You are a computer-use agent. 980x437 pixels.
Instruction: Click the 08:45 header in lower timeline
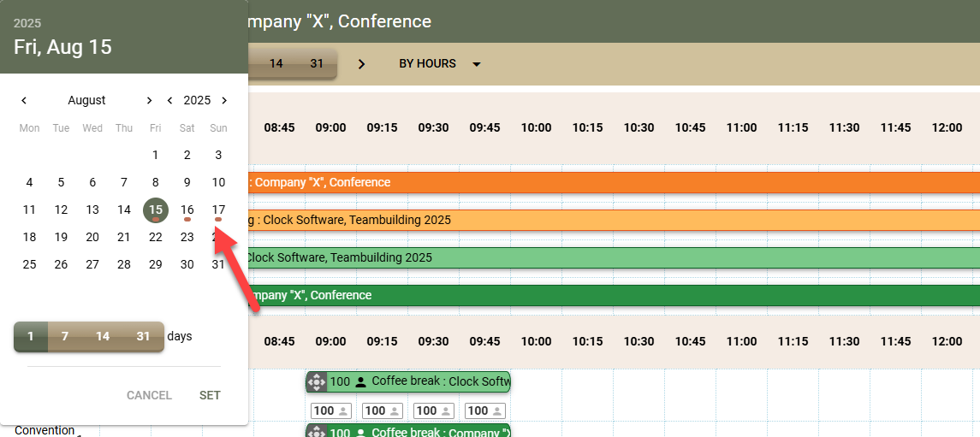[x=279, y=341]
